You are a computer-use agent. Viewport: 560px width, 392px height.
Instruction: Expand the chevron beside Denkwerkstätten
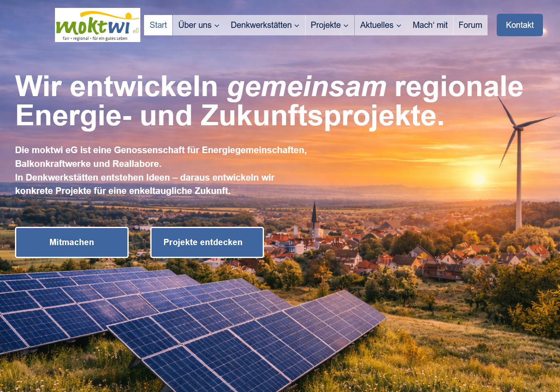click(x=297, y=26)
